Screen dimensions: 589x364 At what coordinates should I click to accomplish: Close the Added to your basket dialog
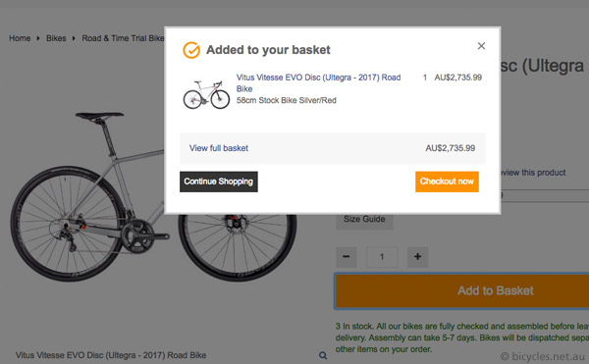tap(481, 46)
